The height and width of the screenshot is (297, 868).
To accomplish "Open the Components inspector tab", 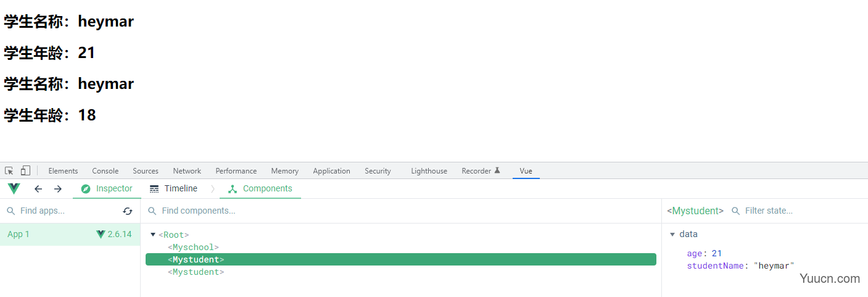I will coord(260,188).
